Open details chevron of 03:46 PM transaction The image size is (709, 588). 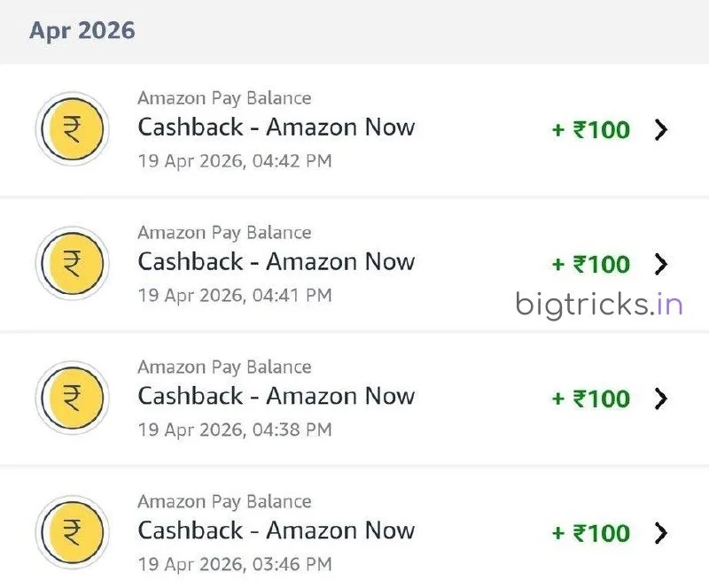coord(660,533)
